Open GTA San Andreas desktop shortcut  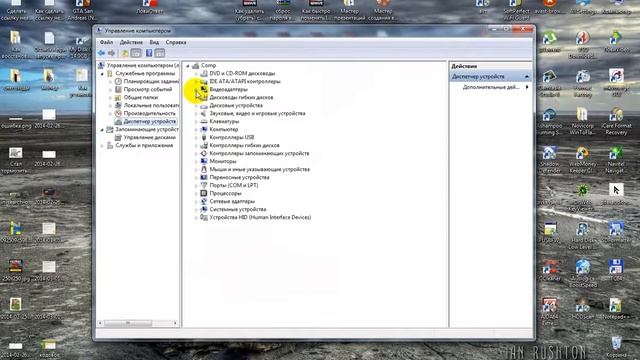[x=82, y=10]
